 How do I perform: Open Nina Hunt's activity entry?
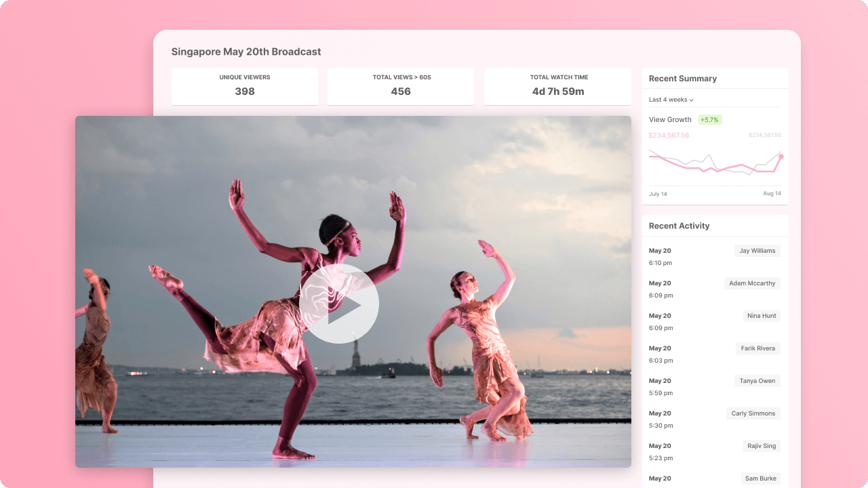[762, 316]
